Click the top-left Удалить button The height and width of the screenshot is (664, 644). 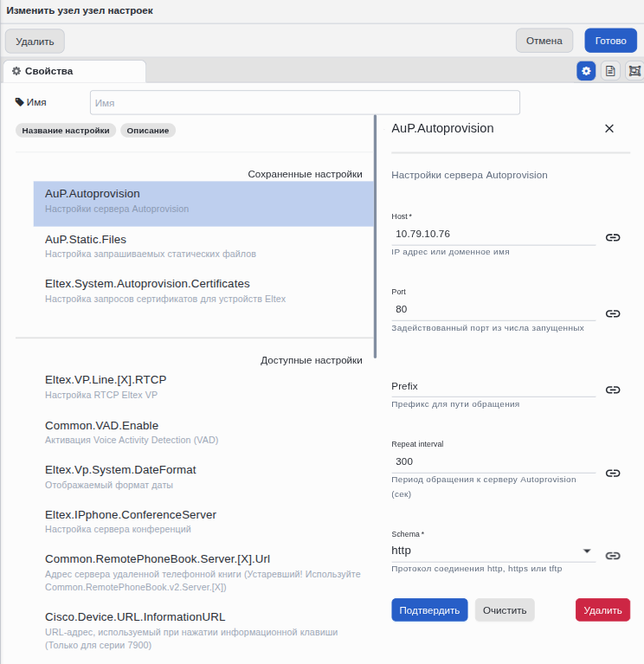pos(35,42)
